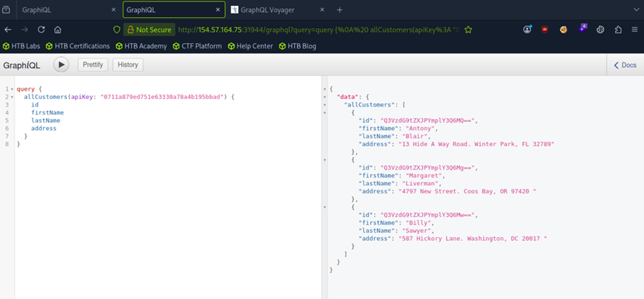
Task: List all tabs dropdown arrow
Action: [x=637, y=10]
